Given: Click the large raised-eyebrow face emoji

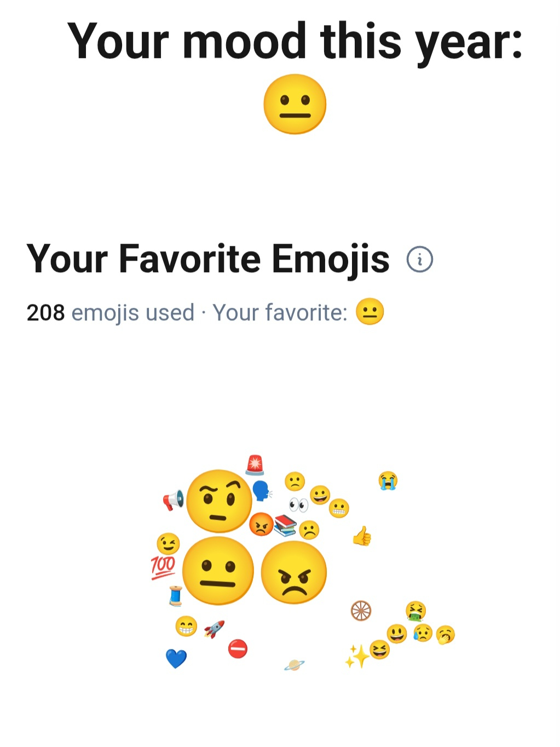Looking at the screenshot, I should pos(219,501).
